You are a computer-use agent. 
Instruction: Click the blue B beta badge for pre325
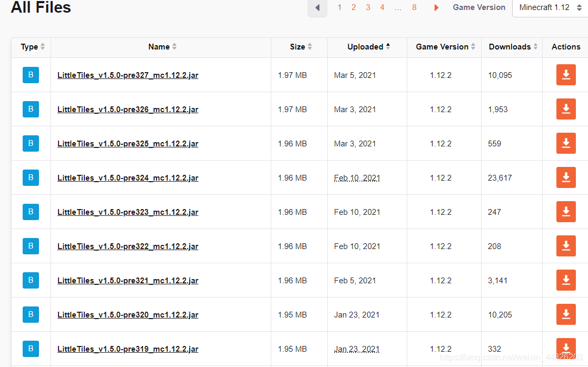point(31,143)
